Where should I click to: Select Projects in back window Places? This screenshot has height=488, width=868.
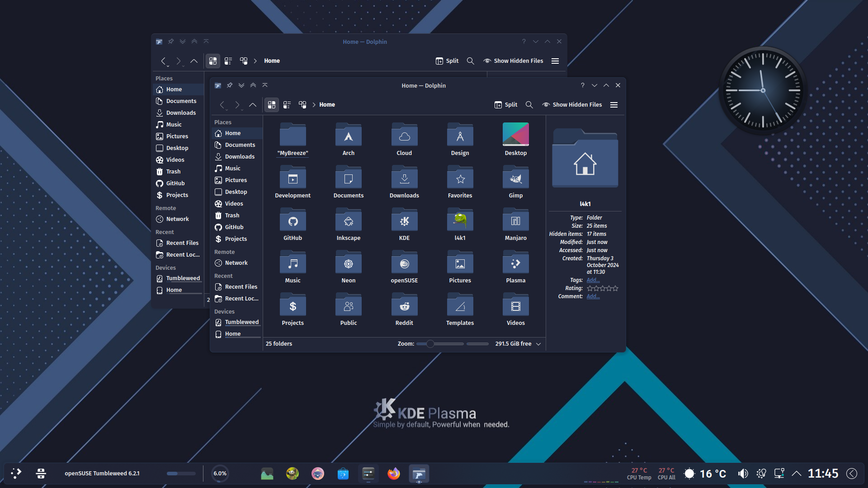point(178,195)
